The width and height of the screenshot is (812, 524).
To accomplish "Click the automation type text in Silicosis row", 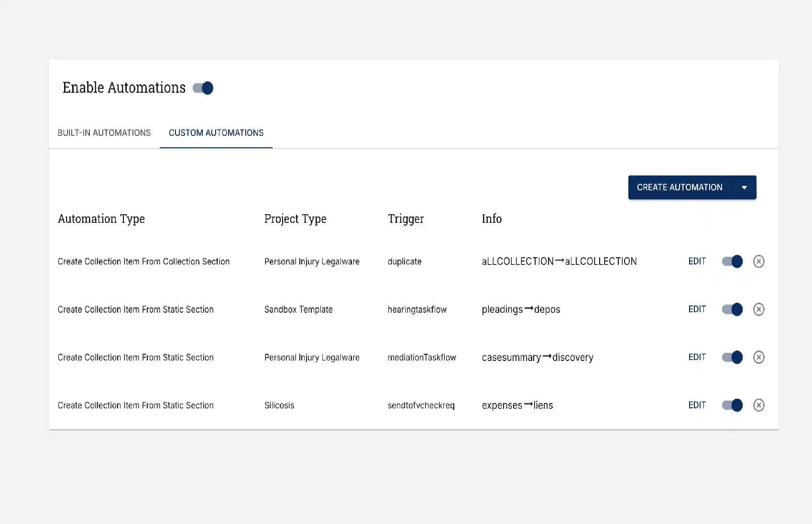I will point(135,405).
